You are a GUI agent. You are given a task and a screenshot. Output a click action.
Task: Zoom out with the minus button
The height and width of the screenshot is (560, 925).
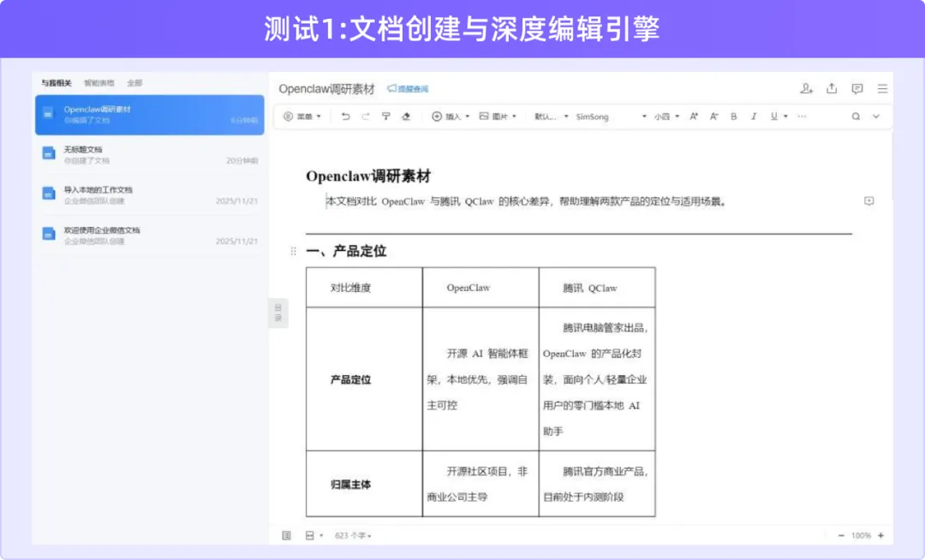click(x=841, y=535)
